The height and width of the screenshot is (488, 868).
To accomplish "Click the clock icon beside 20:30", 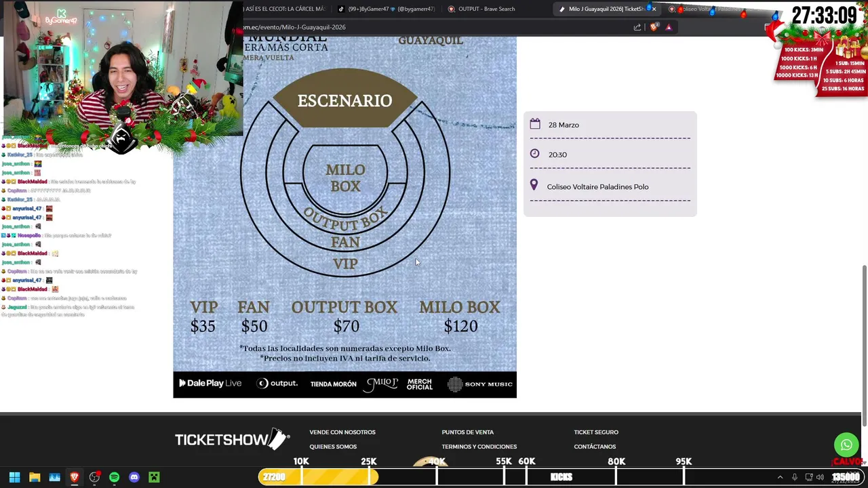I will (534, 154).
